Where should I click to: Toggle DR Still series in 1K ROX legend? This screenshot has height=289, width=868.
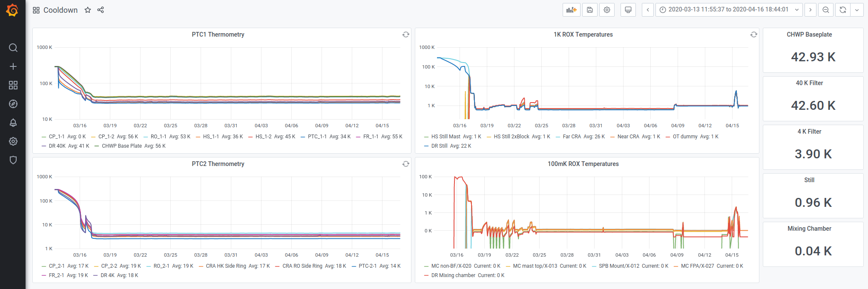click(439, 146)
